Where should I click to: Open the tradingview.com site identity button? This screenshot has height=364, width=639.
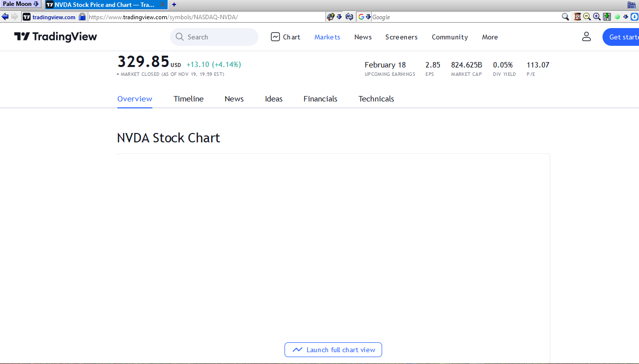(x=50, y=17)
